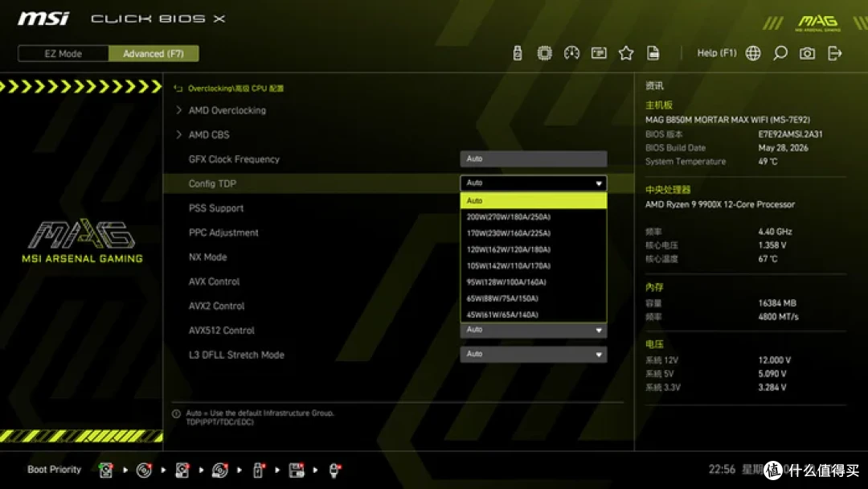
Task: Select the AVX Control setting
Action: point(214,281)
